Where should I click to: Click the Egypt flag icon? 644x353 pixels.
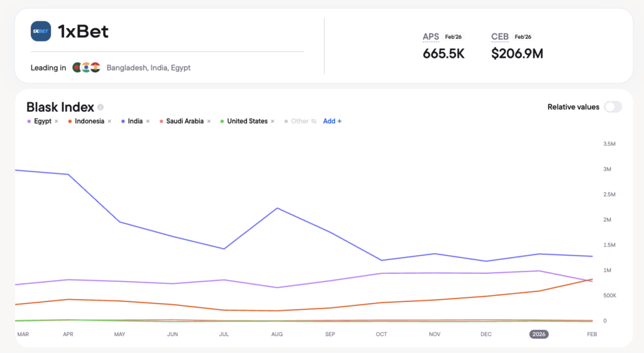pos(95,68)
